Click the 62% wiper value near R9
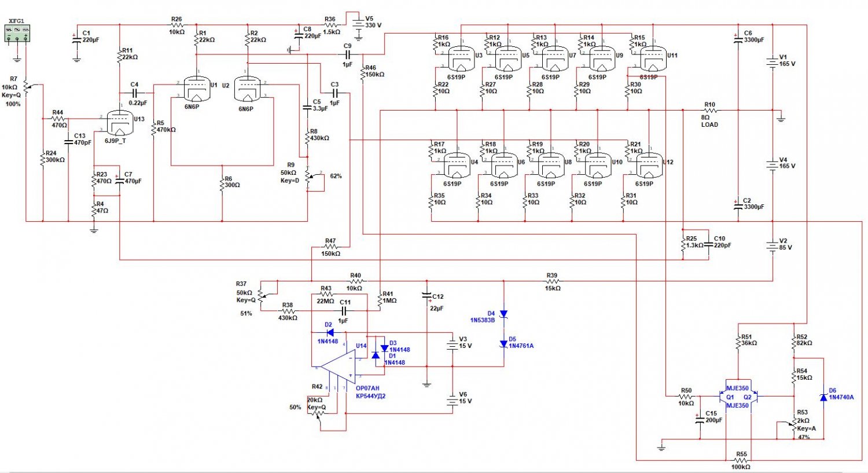 pyautogui.click(x=336, y=176)
